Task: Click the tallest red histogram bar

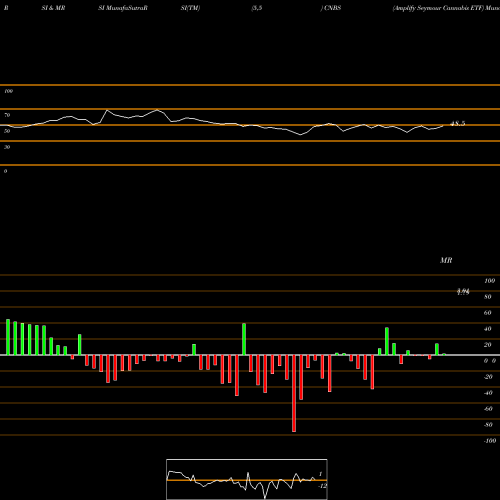Action: pos(294,393)
